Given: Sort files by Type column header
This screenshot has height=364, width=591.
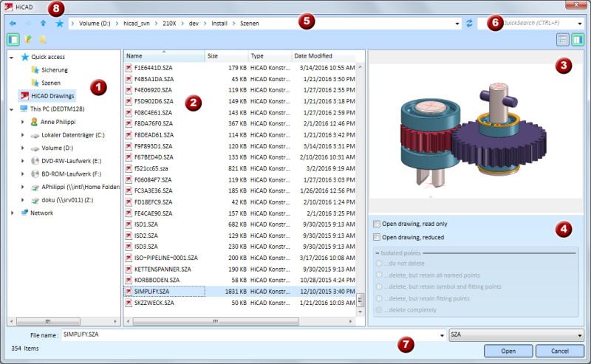Looking at the screenshot, I should click(x=270, y=56).
